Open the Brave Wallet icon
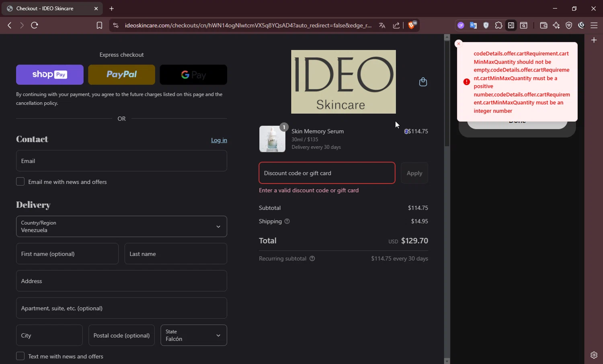This screenshot has height=364, width=603. (x=544, y=25)
